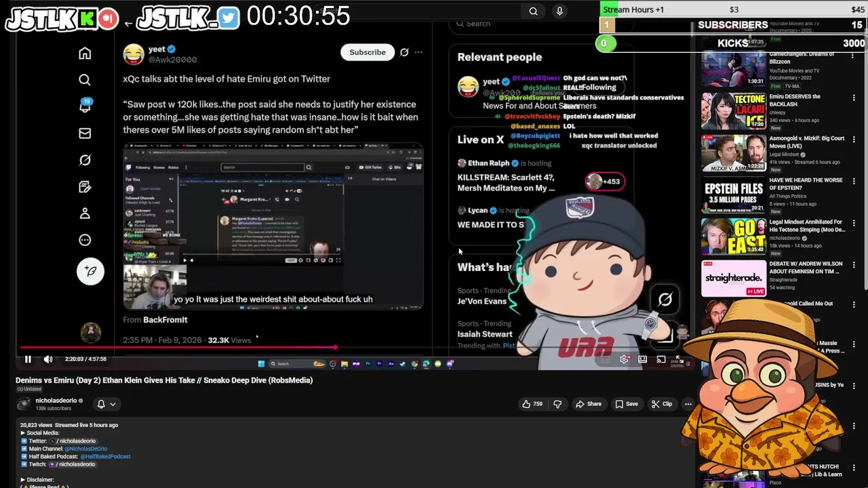Image resolution: width=868 pixels, height=488 pixels.
Task: Open X notifications bell with badge
Action: point(85,106)
